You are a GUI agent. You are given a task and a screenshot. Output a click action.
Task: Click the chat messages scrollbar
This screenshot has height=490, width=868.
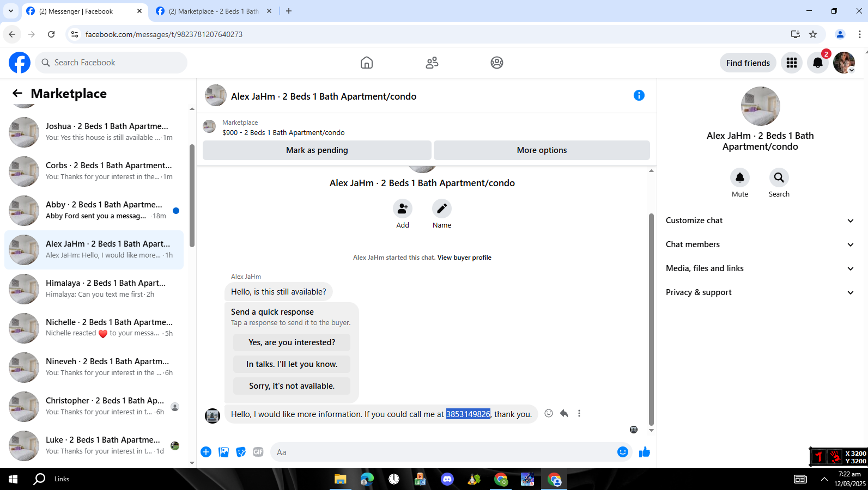tap(651, 320)
